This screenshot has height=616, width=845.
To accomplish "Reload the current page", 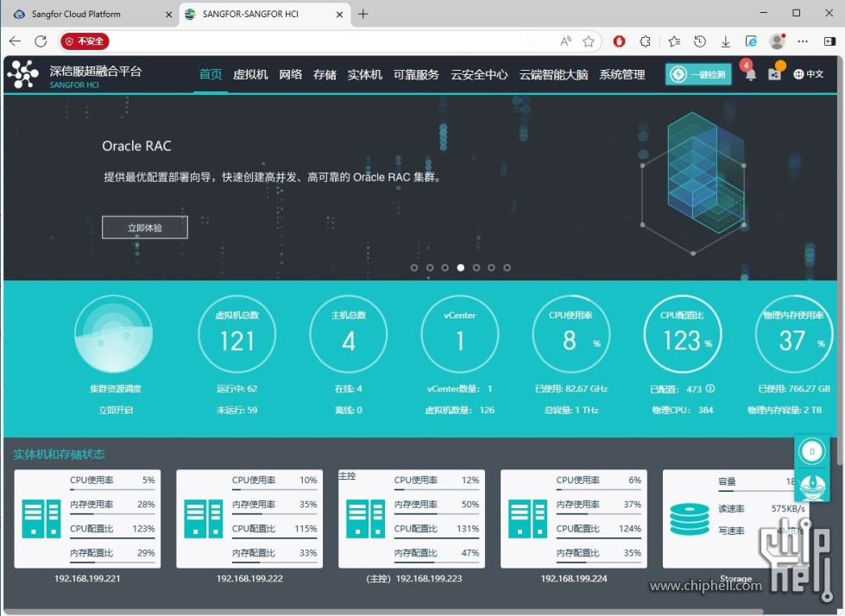I will [41, 41].
